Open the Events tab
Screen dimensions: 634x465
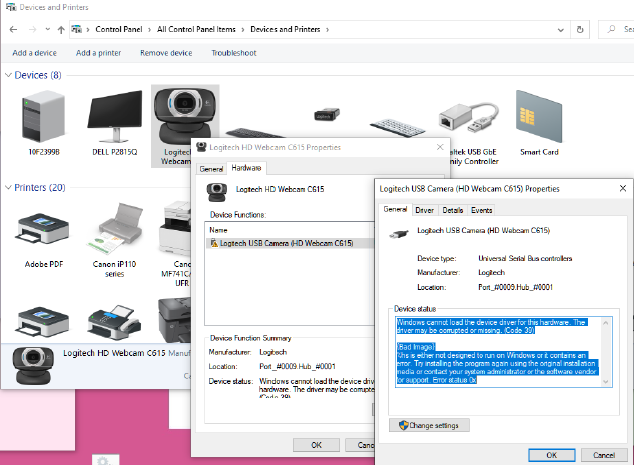pyautogui.click(x=481, y=210)
